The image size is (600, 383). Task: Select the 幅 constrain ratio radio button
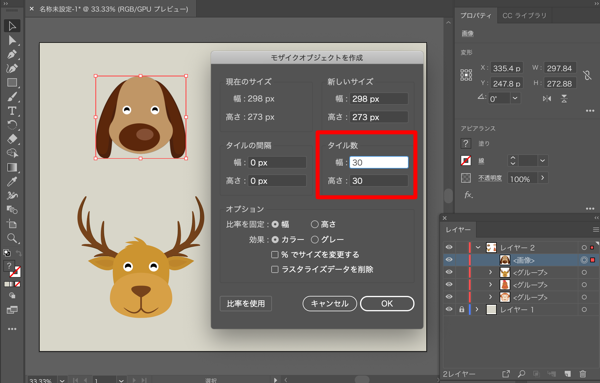click(275, 224)
